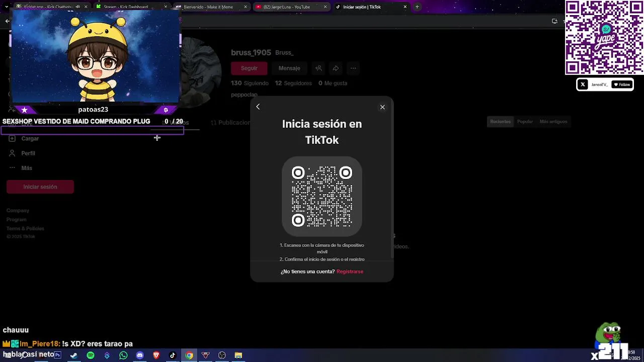Screen dimensions: 644x362
Task: Open the Registrarse sign-up link
Action: coord(350,271)
